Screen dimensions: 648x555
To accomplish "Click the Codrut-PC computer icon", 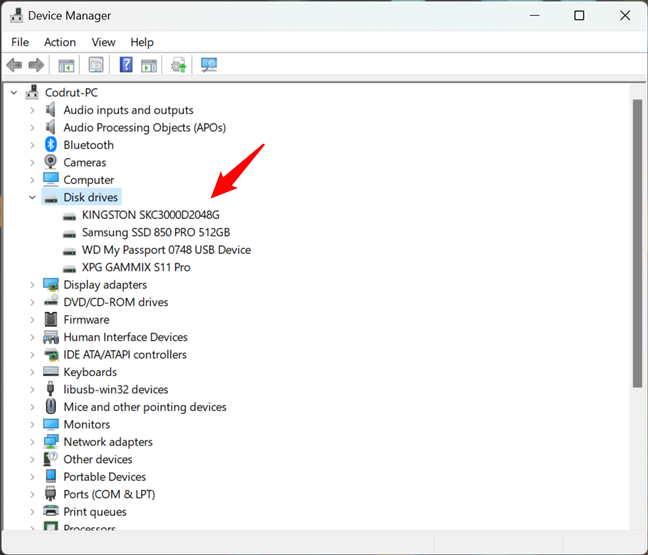I will pyautogui.click(x=32, y=92).
